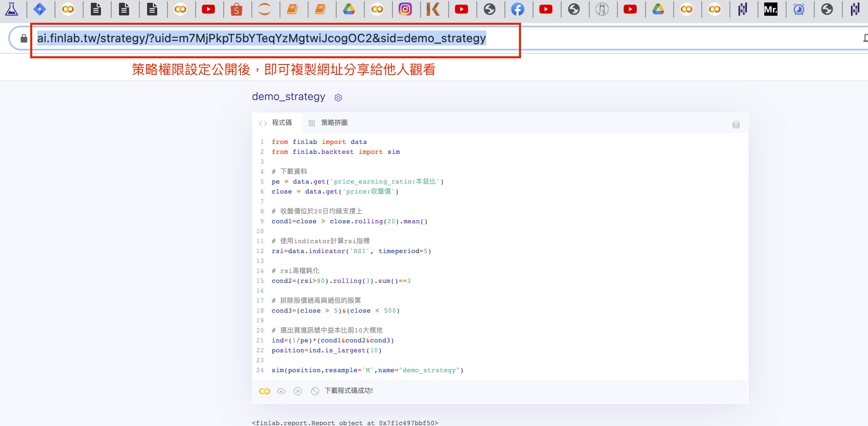
Task: Switch to the Instagram browser tab
Action: (405, 9)
